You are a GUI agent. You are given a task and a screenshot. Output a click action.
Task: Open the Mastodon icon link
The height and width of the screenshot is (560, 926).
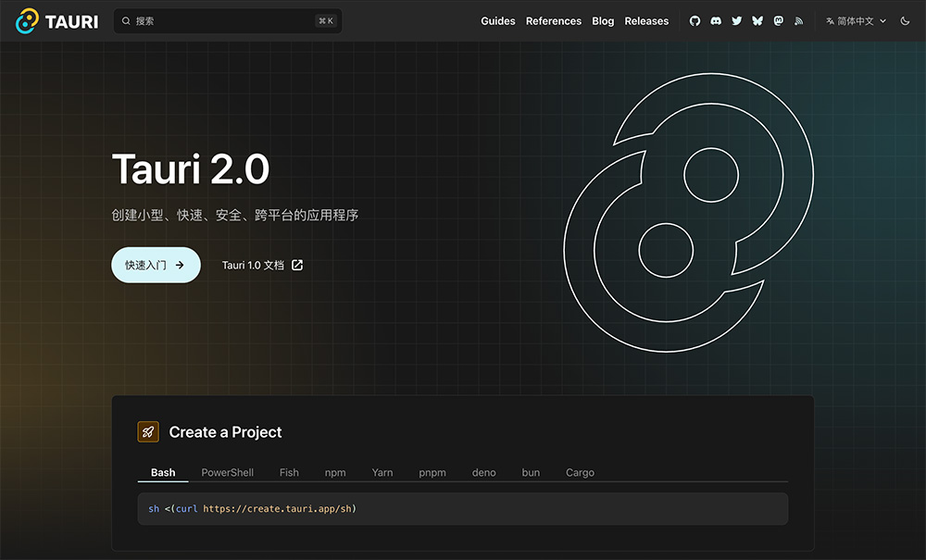click(779, 20)
